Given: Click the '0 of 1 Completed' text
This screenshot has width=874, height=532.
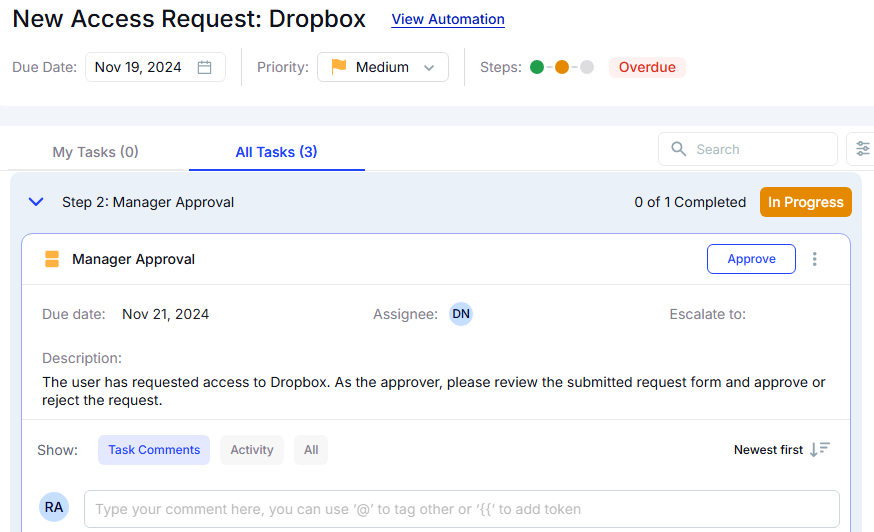Looking at the screenshot, I should [x=690, y=202].
